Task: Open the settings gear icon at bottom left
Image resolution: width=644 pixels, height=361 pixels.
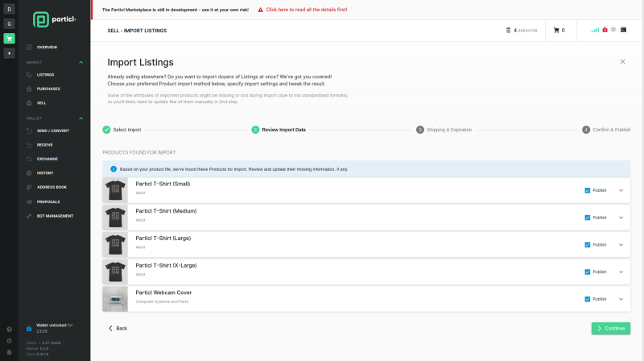Action: click(9, 341)
